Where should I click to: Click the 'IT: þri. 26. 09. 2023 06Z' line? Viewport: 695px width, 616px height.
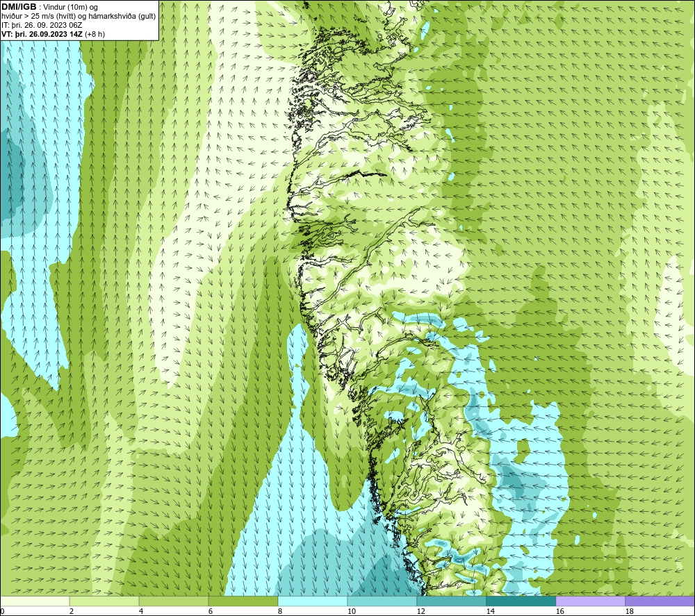pyautogui.click(x=42, y=25)
